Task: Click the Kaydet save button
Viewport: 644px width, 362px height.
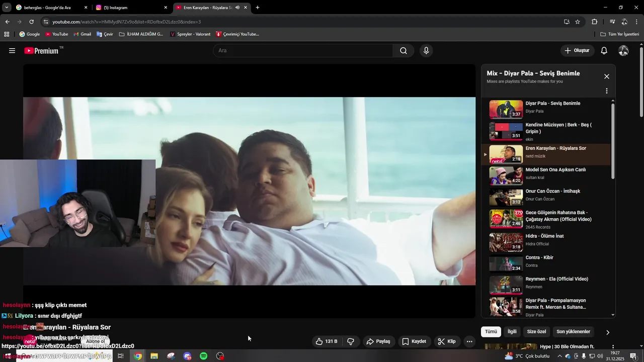Action: tap(414, 341)
